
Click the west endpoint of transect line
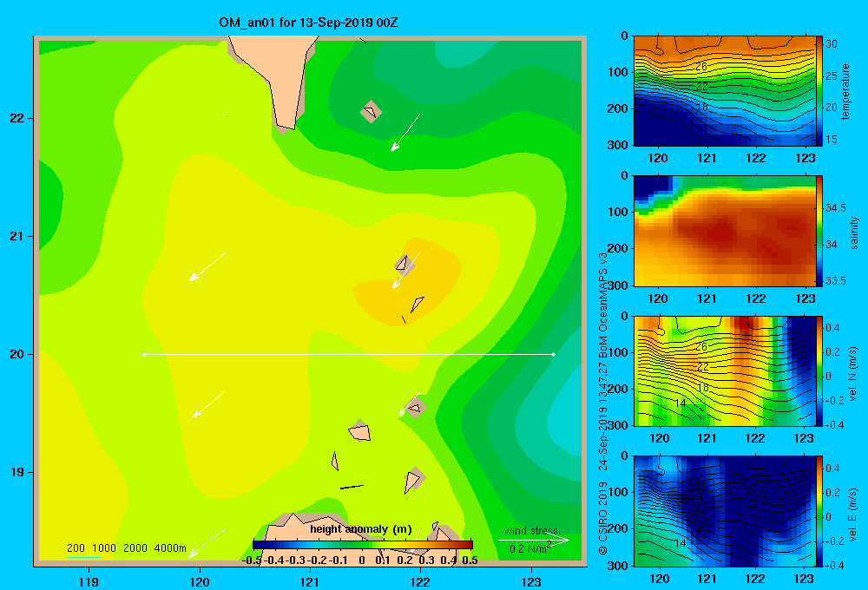tap(144, 354)
